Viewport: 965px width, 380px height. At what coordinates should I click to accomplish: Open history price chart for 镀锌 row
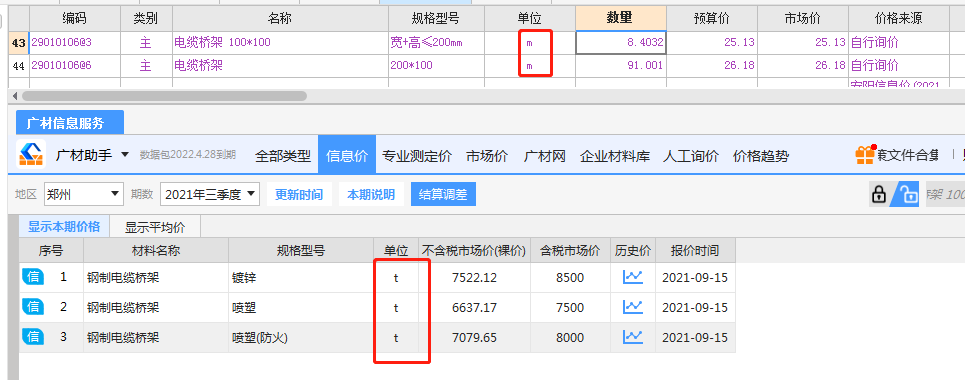point(633,278)
